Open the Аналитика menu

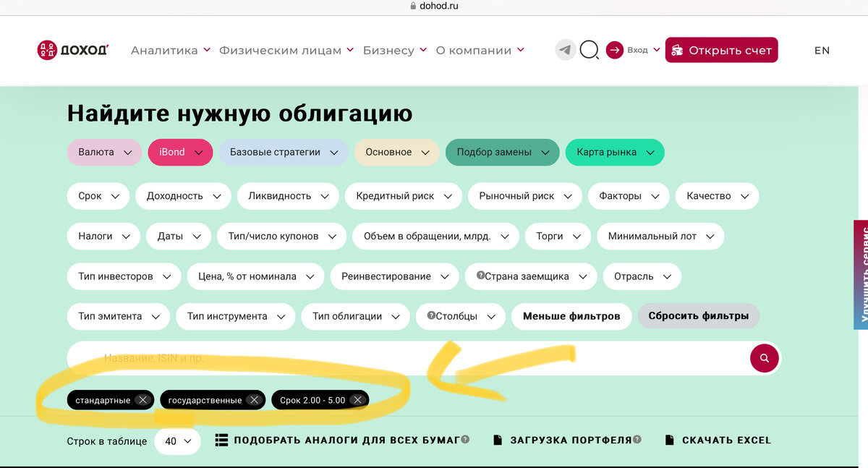(x=163, y=50)
